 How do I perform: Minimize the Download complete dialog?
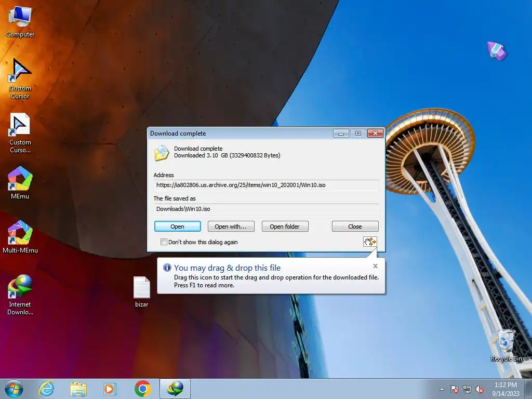[341, 134]
